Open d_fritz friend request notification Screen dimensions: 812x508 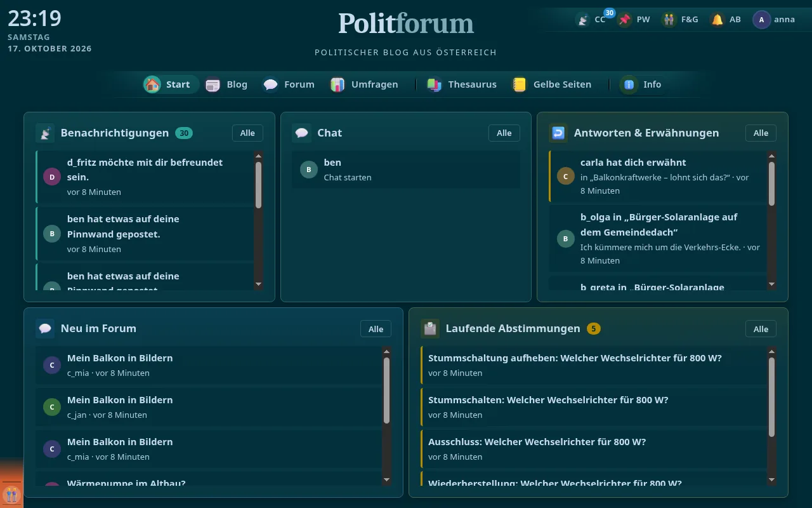144,177
